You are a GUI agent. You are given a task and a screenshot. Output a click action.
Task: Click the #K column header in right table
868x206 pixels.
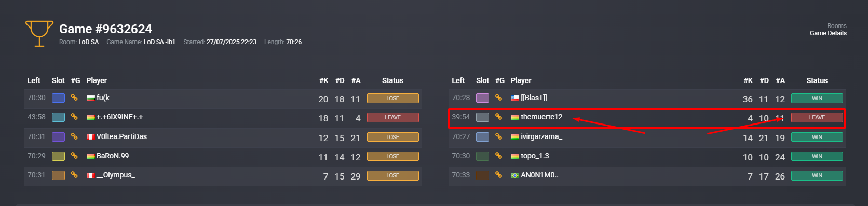point(748,80)
